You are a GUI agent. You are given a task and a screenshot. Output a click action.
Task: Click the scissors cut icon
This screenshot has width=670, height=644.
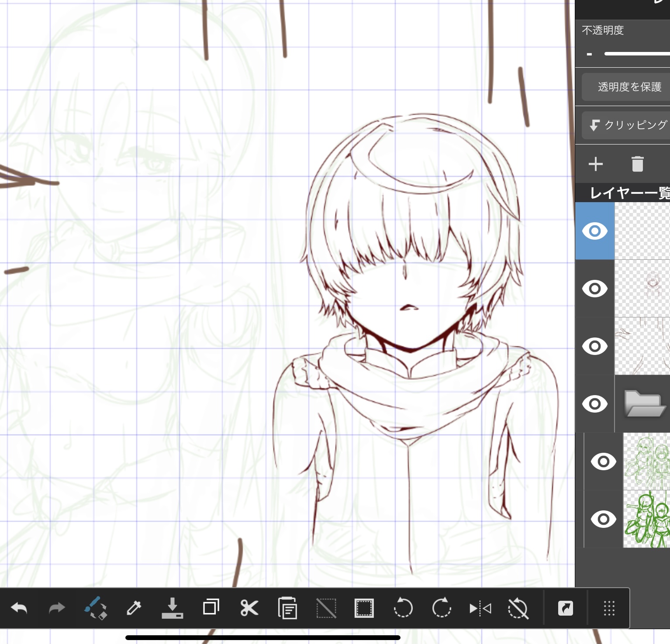pos(249,608)
